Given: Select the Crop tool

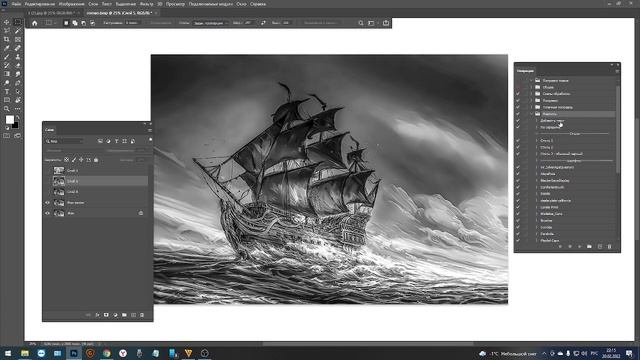Looking at the screenshot, I should tap(7, 39).
